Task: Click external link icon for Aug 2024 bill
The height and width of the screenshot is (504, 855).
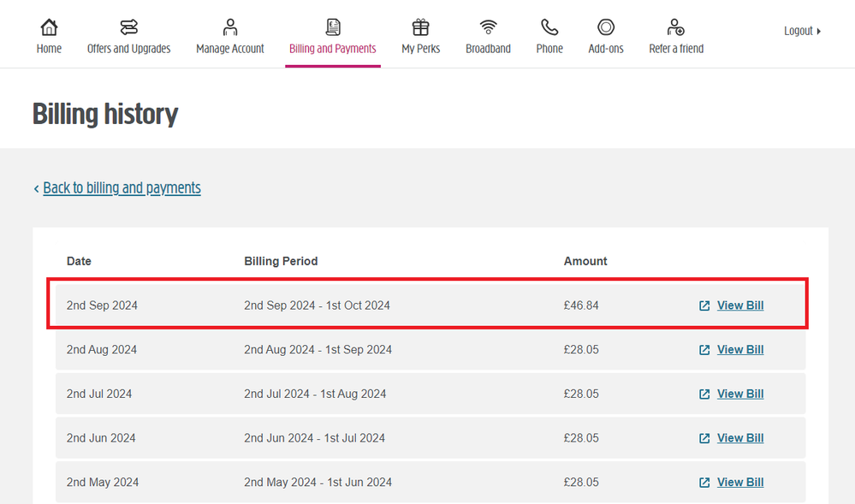Action: coord(704,350)
